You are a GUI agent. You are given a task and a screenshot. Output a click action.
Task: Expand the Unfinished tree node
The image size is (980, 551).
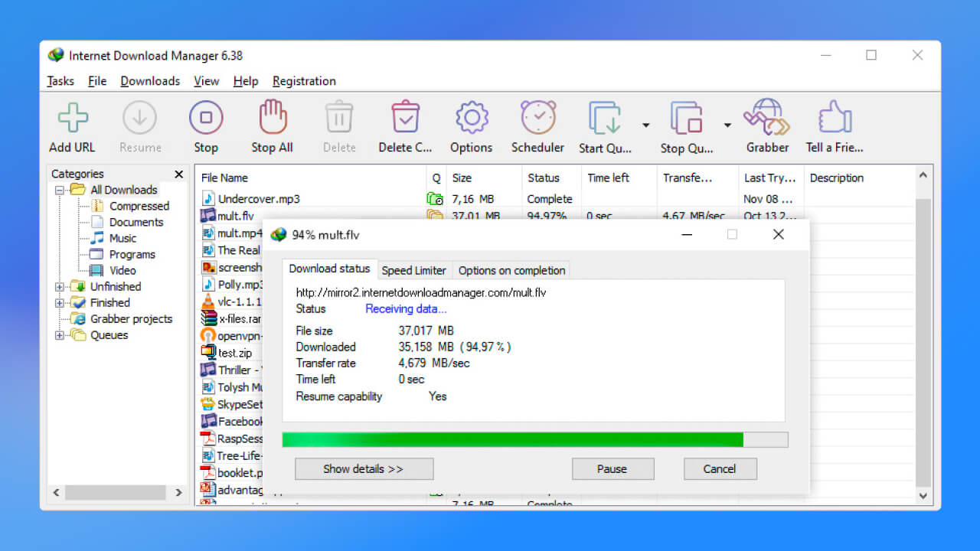coord(60,287)
